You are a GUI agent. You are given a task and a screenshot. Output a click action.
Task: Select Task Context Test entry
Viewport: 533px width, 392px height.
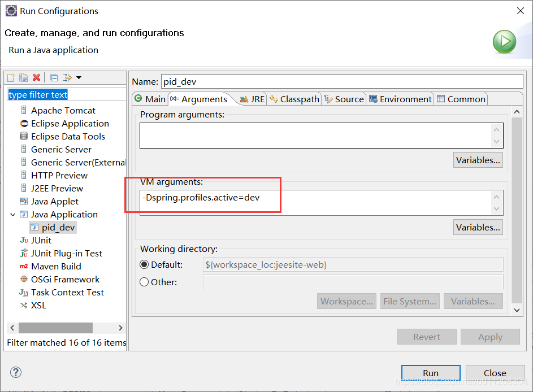pos(67,292)
